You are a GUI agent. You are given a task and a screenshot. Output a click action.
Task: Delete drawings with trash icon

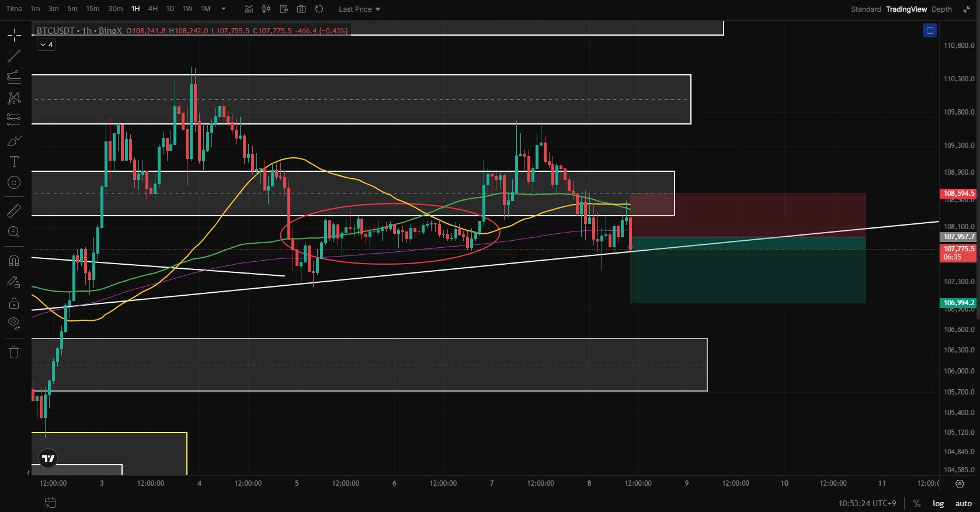point(14,352)
